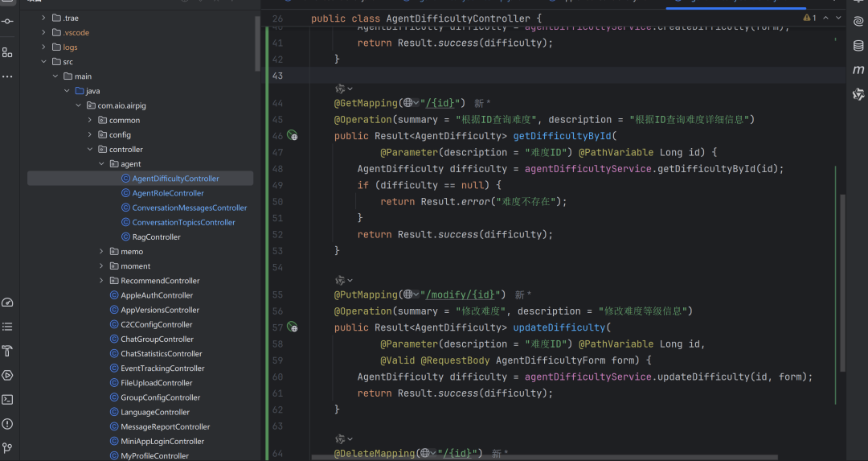This screenshot has width=868, height=461.
Task: Click the warning count indicator in editor
Action: pos(809,18)
